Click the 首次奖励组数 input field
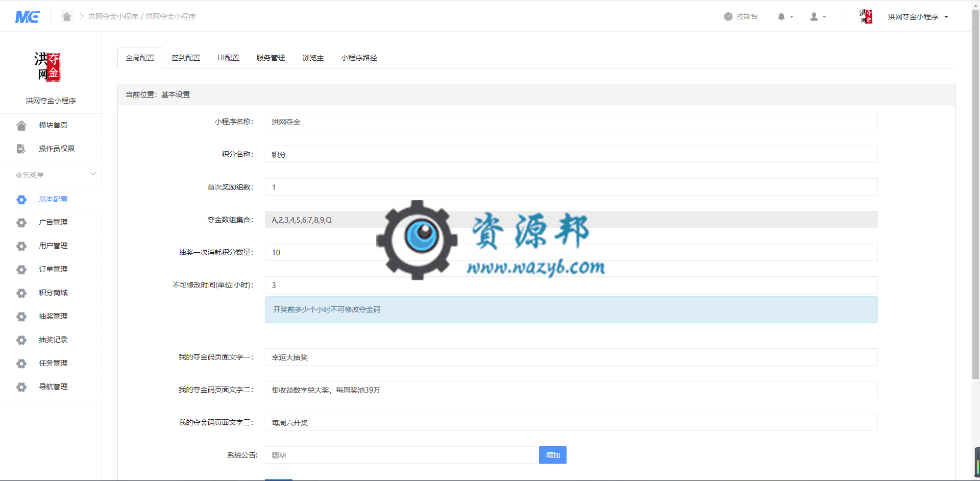 tap(571, 187)
